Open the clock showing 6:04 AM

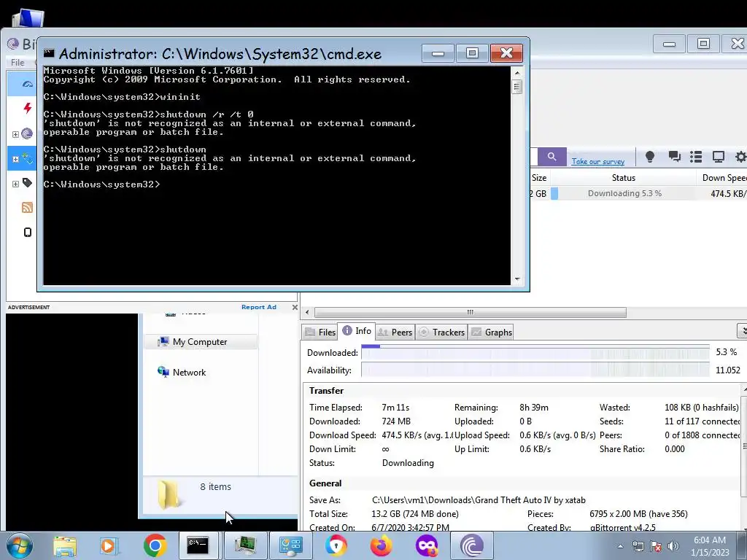[710, 546]
